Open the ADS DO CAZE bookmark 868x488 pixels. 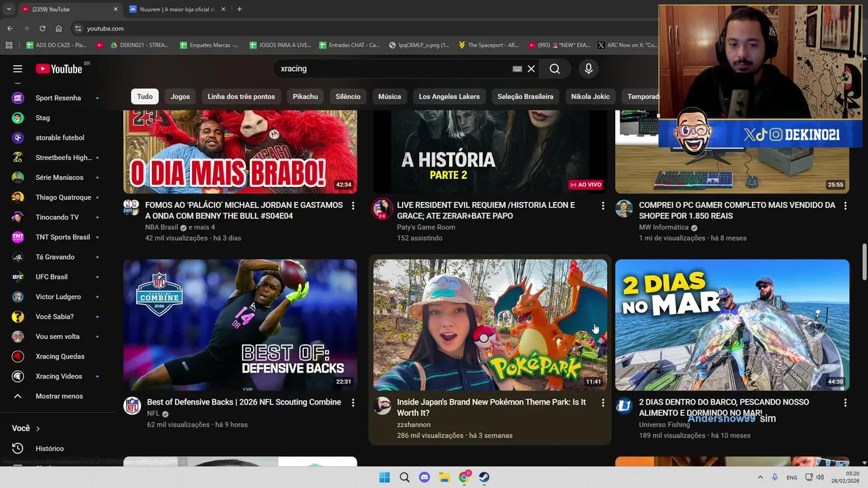(56, 45)
